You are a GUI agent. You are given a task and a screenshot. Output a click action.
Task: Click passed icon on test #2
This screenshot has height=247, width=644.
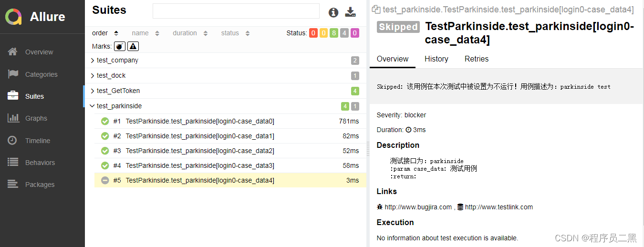point(105,136)
